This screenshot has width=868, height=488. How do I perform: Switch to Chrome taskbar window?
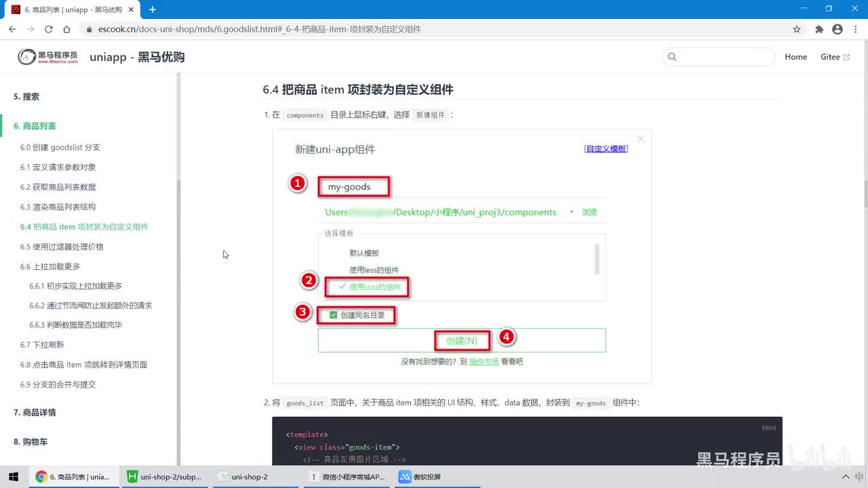click(x=73, y=476)
